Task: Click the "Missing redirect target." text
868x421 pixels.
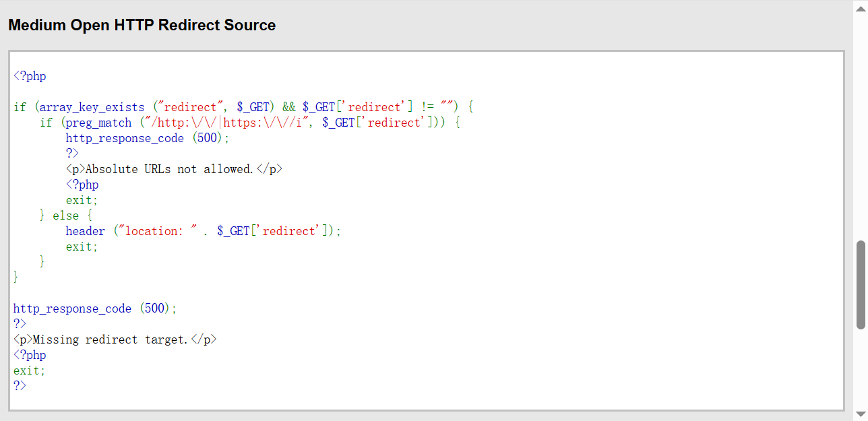Action: (x=110, y=339)
